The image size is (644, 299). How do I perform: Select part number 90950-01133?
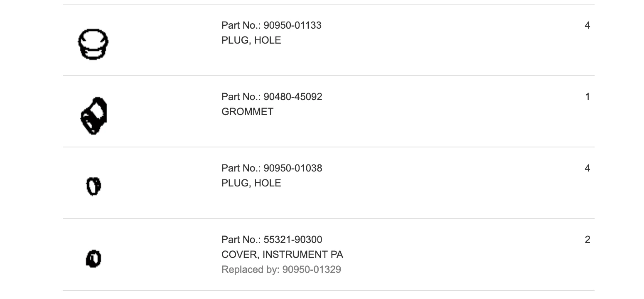click(x=293, y=25)
